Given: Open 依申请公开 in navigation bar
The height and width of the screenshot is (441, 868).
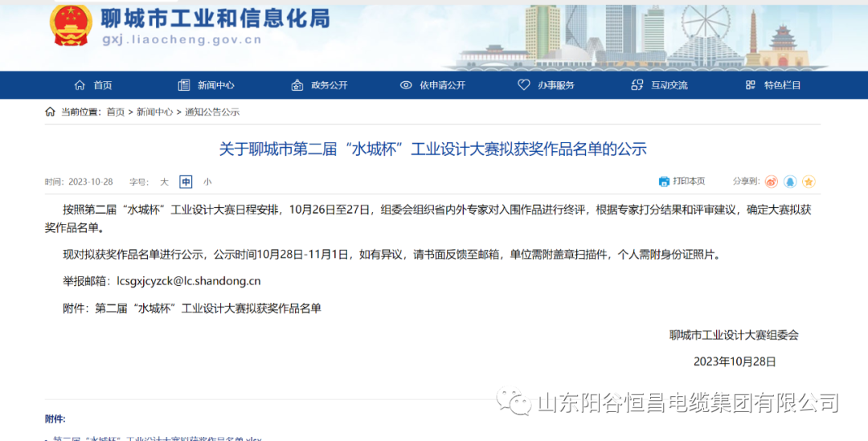Looking at the screenshot, I should tap(432, 85).
